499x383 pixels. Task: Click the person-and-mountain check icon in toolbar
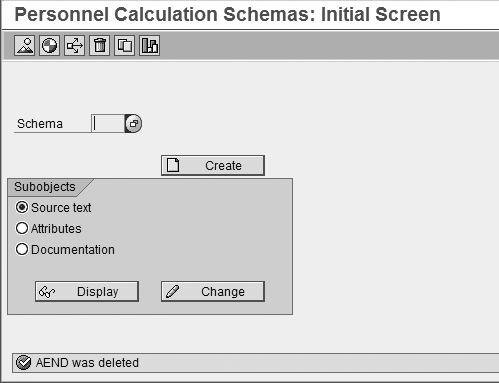coord(24,45)
